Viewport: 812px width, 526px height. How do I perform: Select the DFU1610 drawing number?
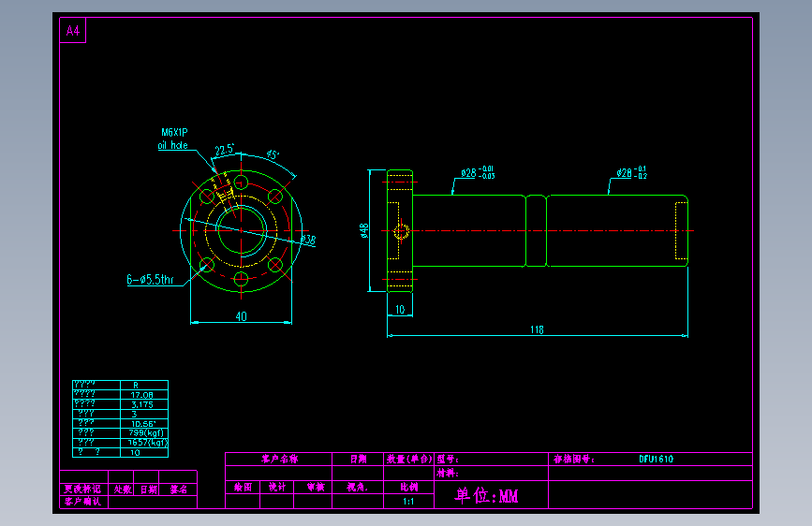coord(657,459)
